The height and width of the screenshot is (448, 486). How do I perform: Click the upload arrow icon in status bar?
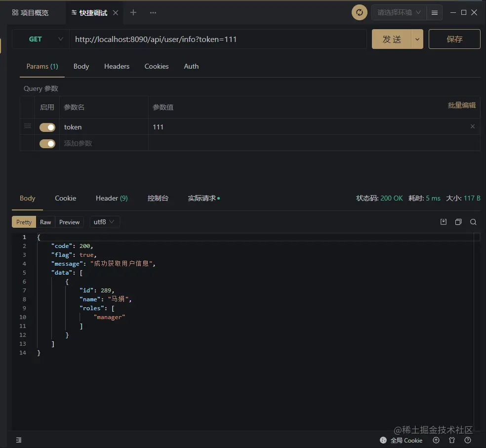coord(436,440)
